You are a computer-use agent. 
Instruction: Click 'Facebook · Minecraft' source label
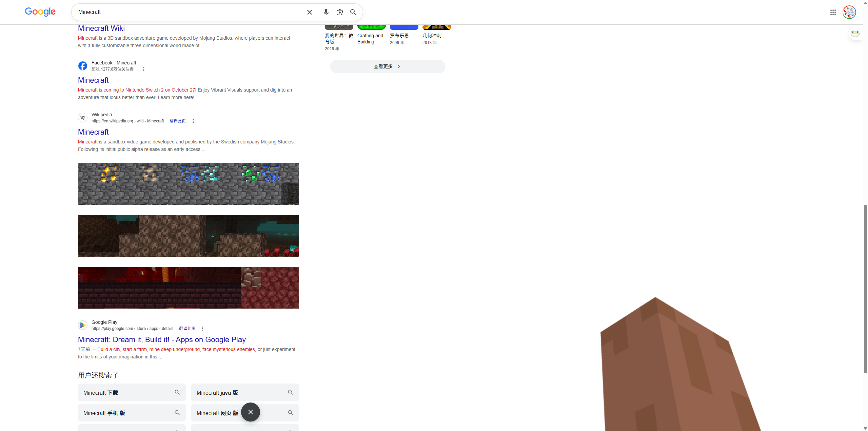click(x=114, y=63)
